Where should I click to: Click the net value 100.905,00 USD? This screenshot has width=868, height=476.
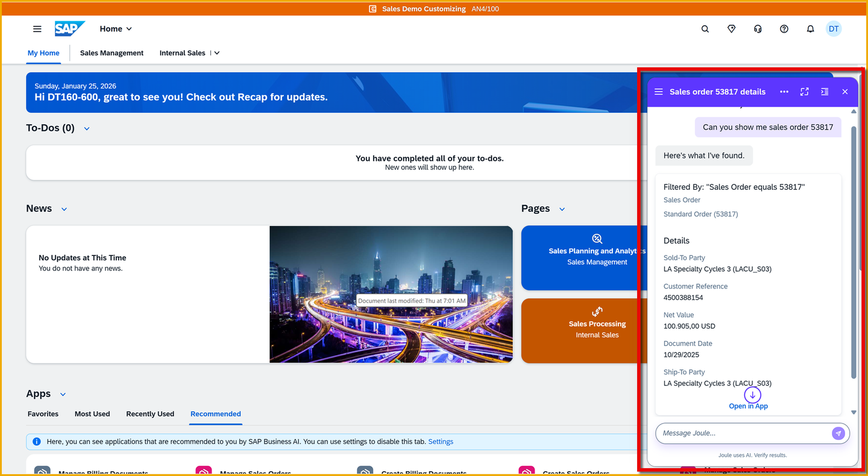[x=690, y=326]
